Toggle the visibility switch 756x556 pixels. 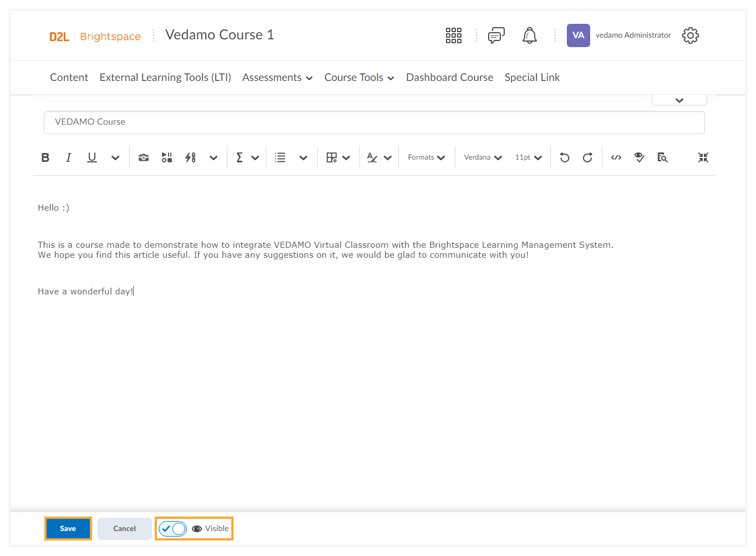click(172, 529)
